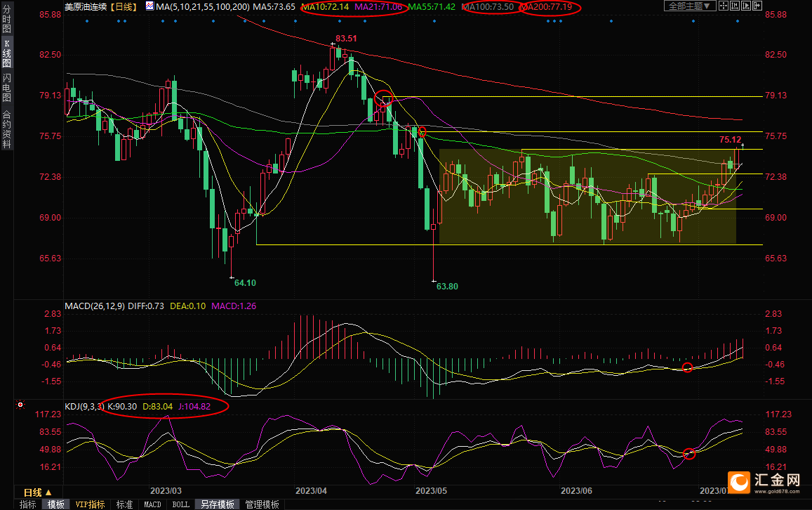
Task: Click the 2023/05 date axis label
Action: (x=432, y=490)
